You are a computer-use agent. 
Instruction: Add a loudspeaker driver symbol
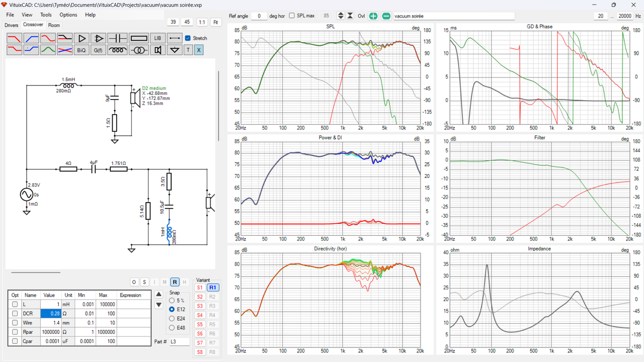tap(157, 50)
